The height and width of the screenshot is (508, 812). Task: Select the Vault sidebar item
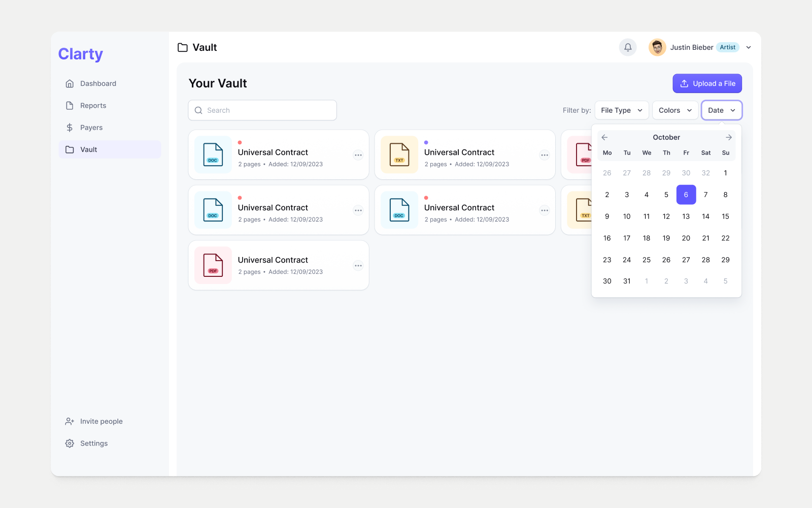[110, 149]
